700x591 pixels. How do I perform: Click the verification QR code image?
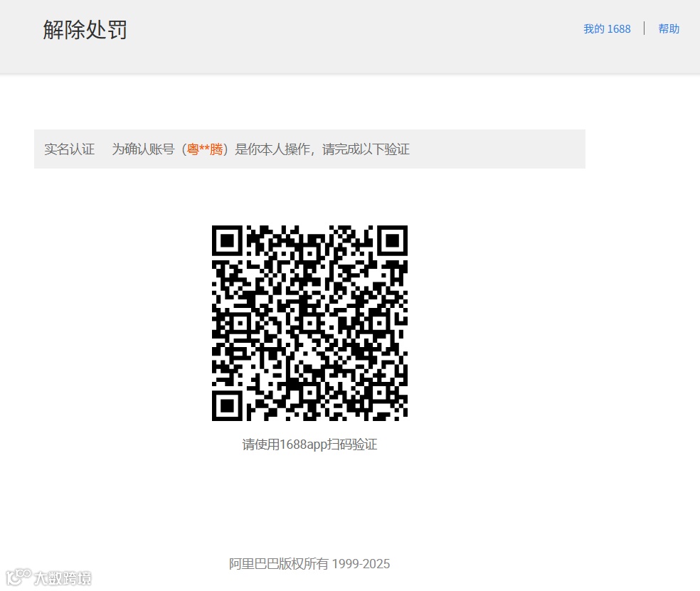[309, 323]
